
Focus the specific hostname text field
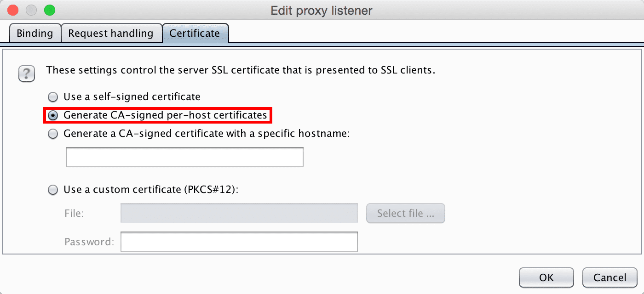[x=185, y=157]
